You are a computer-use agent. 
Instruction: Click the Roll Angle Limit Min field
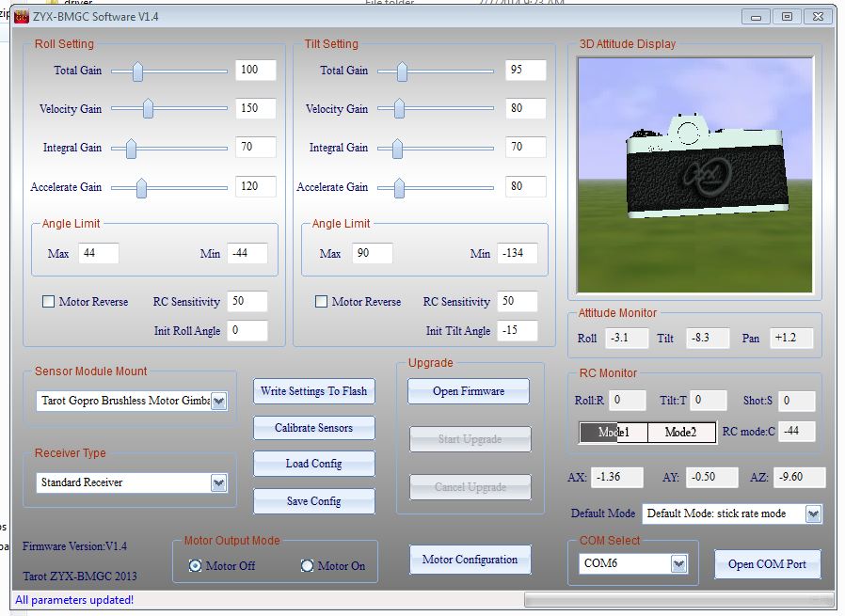point(247,253)
